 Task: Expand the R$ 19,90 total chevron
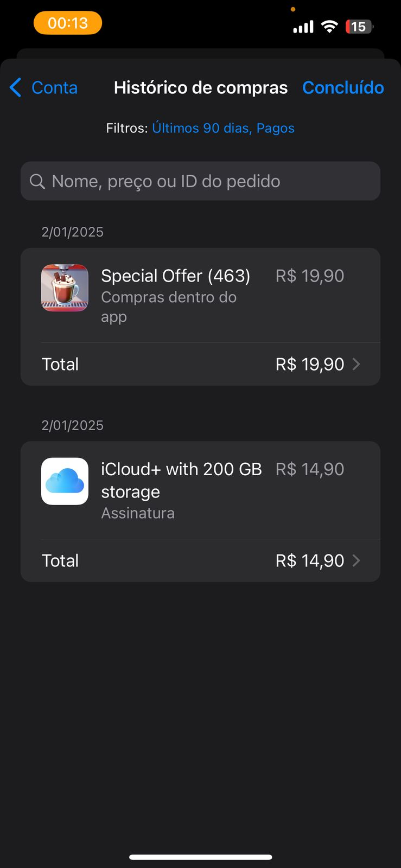click(x=357, y=364)
